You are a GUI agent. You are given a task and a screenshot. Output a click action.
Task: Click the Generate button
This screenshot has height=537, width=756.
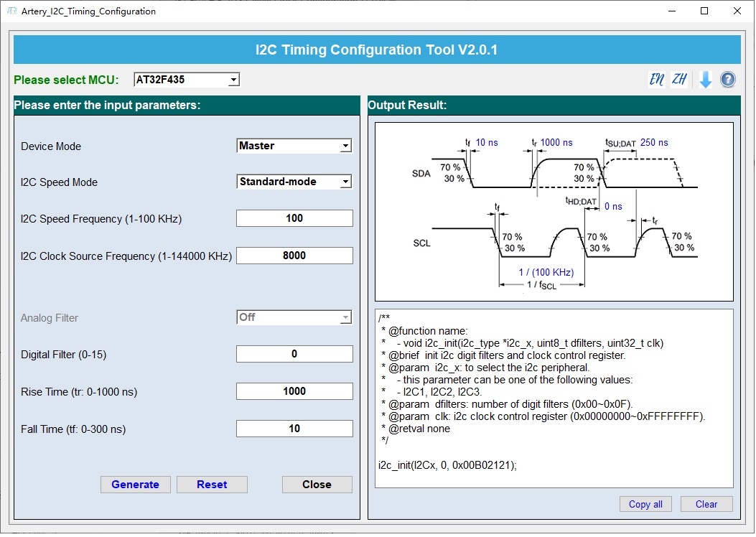136,485
